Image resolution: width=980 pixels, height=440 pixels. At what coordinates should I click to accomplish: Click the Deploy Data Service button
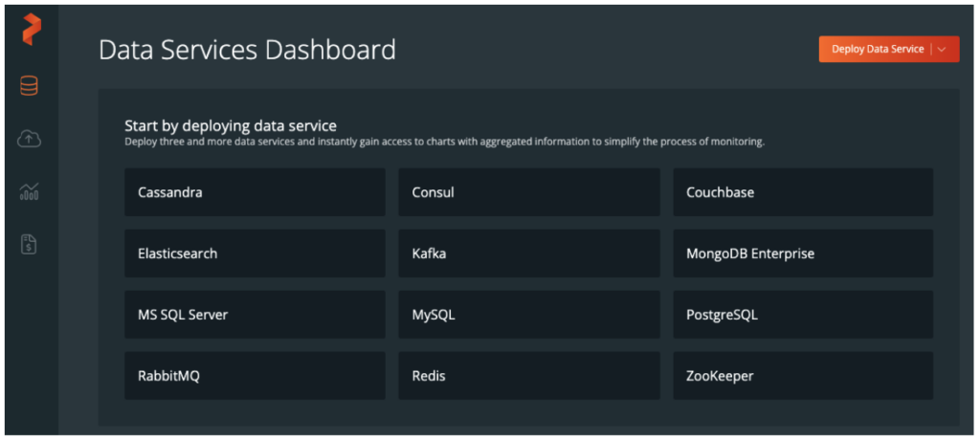pyautogui.click(x=878, y=50)
